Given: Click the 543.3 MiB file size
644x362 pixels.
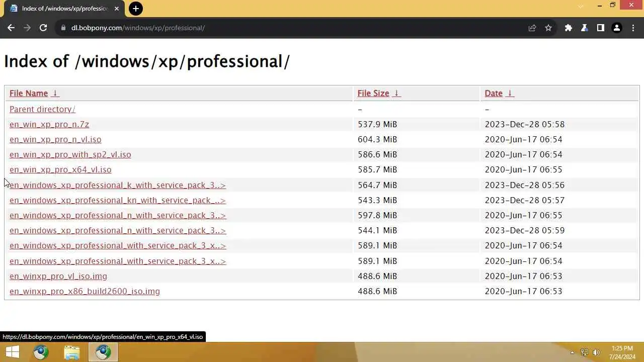Looking at the screenshot, I should [377, 200].
